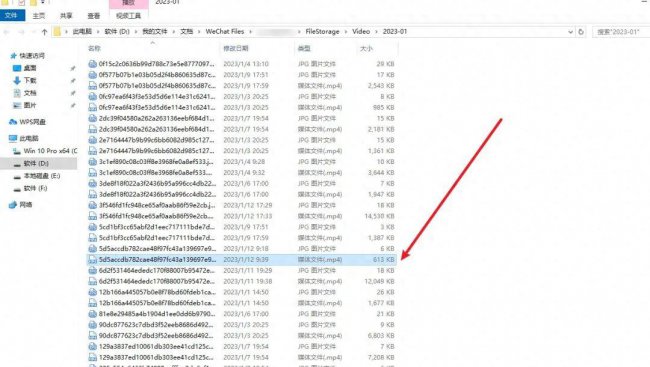This screenshot has height=367, width=650.
Task: Click the search box for 2023-01
Action: click(621, 32)
